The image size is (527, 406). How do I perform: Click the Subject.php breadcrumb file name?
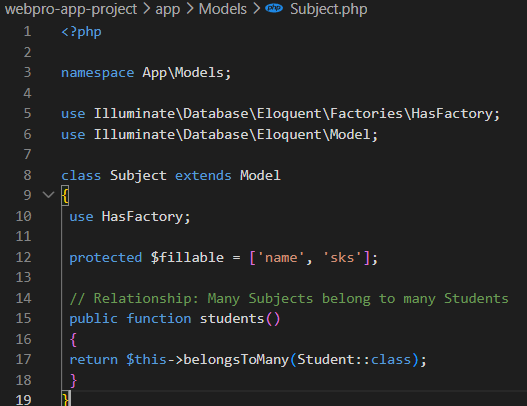tap(328, 9)
